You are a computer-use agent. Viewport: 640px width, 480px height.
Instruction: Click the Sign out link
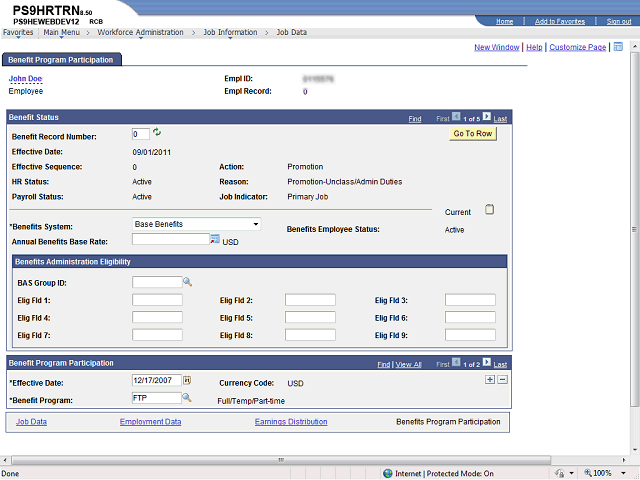click(x=619, y=21)
